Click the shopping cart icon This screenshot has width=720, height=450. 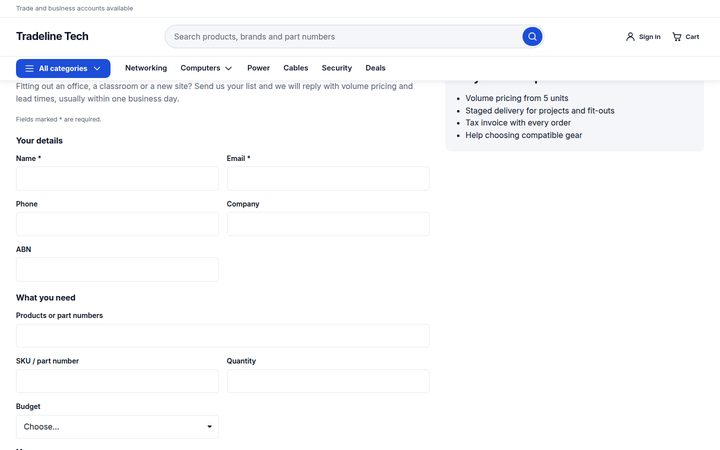(677, 37)
